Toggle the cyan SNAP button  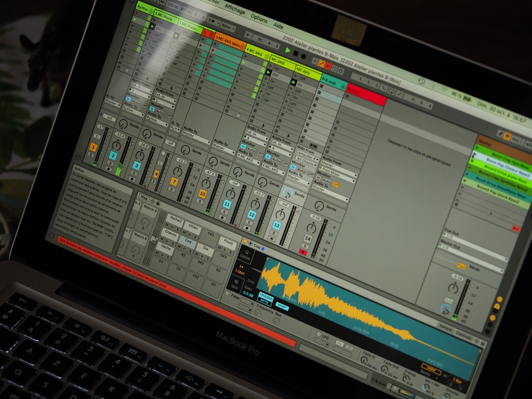282,306
